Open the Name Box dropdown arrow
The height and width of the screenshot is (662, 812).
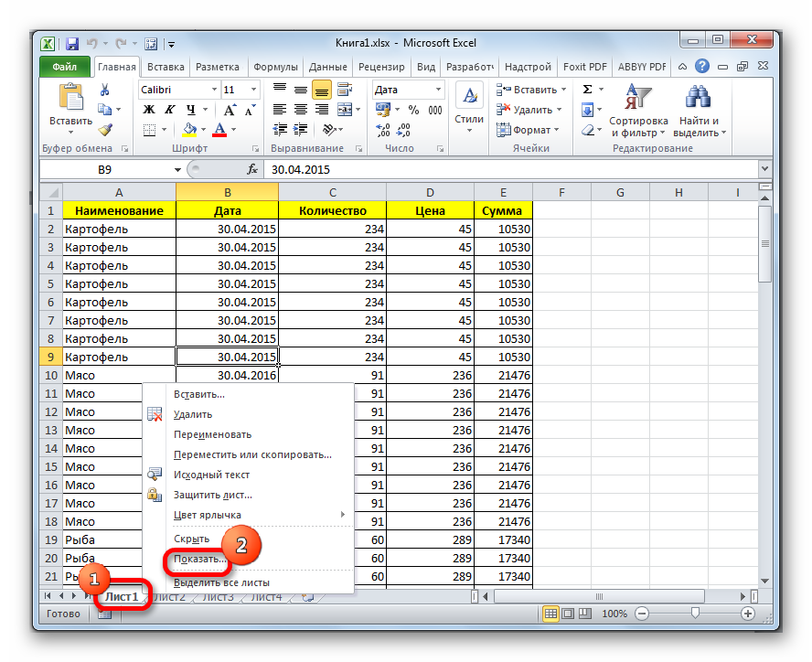pyautogui.click(x=177, y=169)
